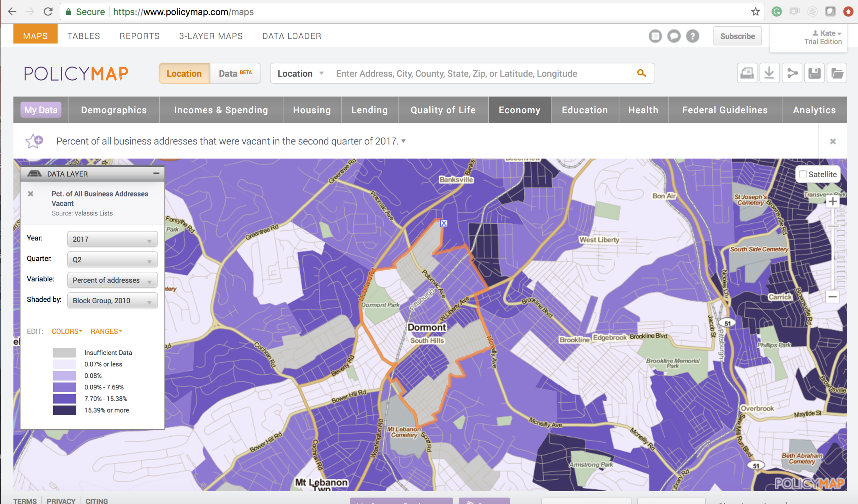Viewport: 858px width, 504px height.
Task: Click the Subscribe button
Action: point(738,36)
